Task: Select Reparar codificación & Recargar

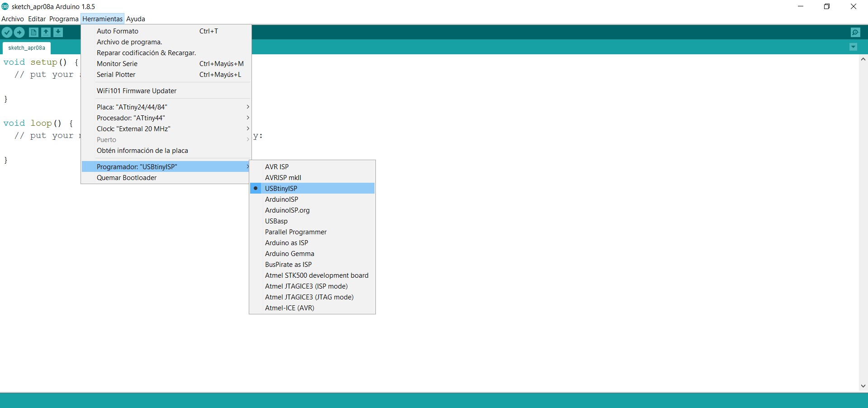Action: point(166,52)
